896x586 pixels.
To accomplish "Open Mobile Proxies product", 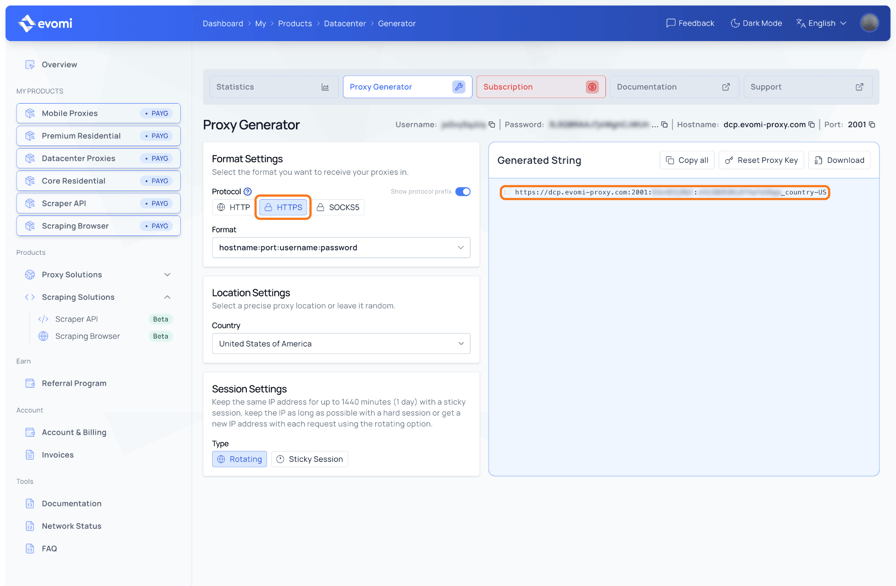I will (98, 113).
